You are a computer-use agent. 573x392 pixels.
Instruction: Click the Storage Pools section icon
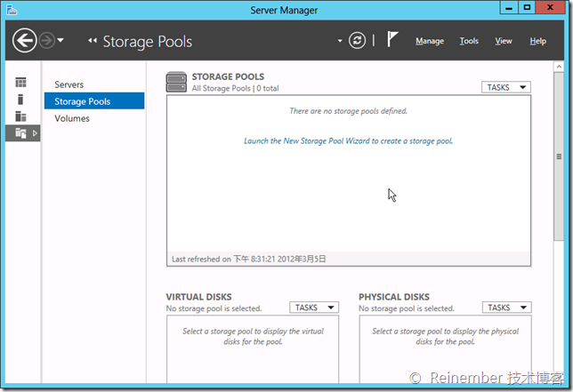click(x=176, y=83)
